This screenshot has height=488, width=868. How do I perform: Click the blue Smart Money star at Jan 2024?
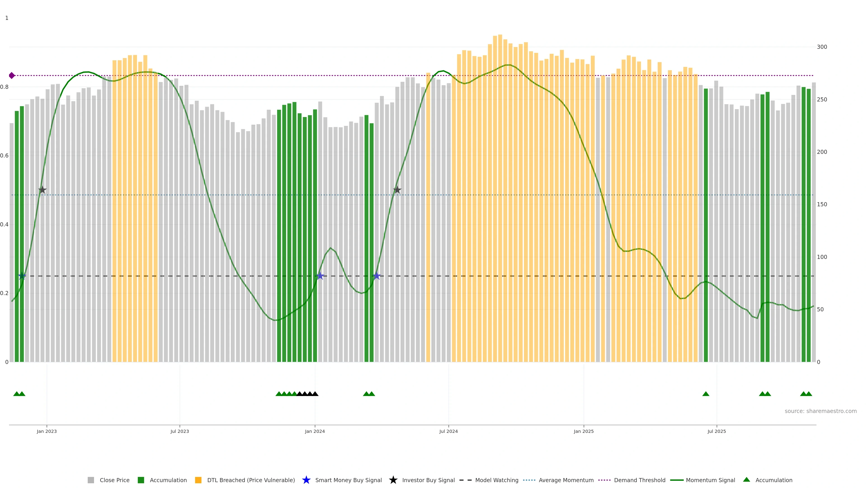[x=320, y=276]
